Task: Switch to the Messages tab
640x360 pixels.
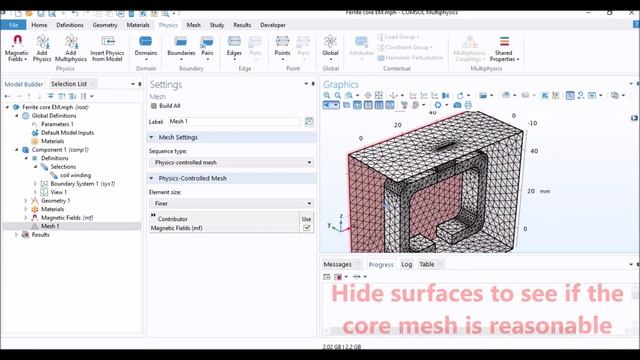Action: 337,264
